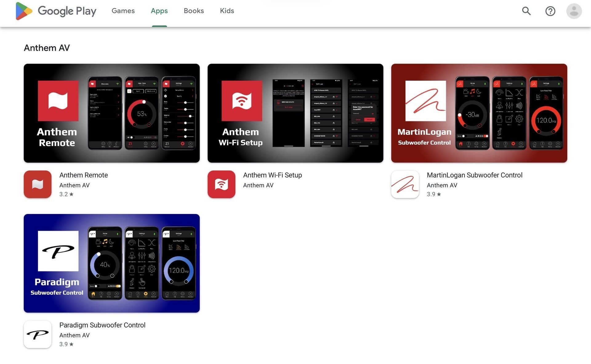Click the red MartinLogan banner image
Viewport: 591px width, 364px height.
[x=479, y=113]
